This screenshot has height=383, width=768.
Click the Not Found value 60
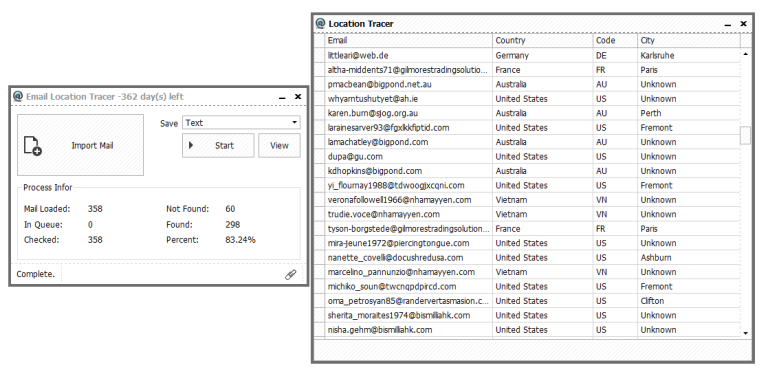pos(230,209)
